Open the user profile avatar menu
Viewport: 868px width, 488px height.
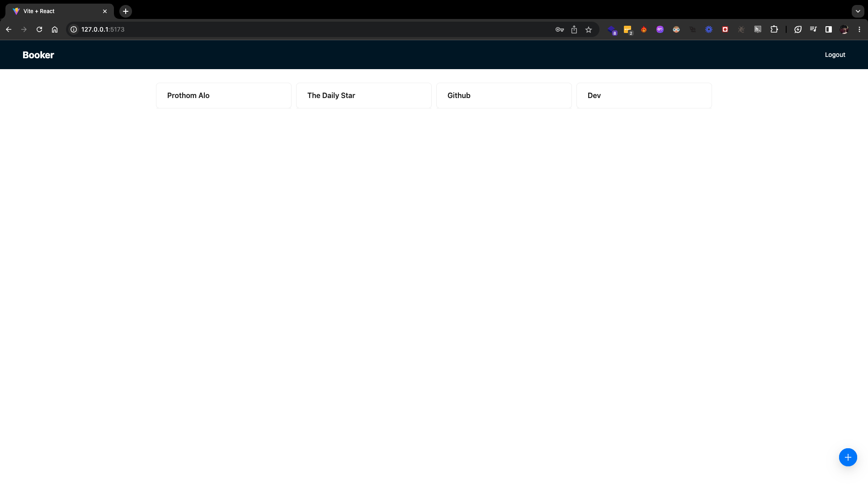844,29
